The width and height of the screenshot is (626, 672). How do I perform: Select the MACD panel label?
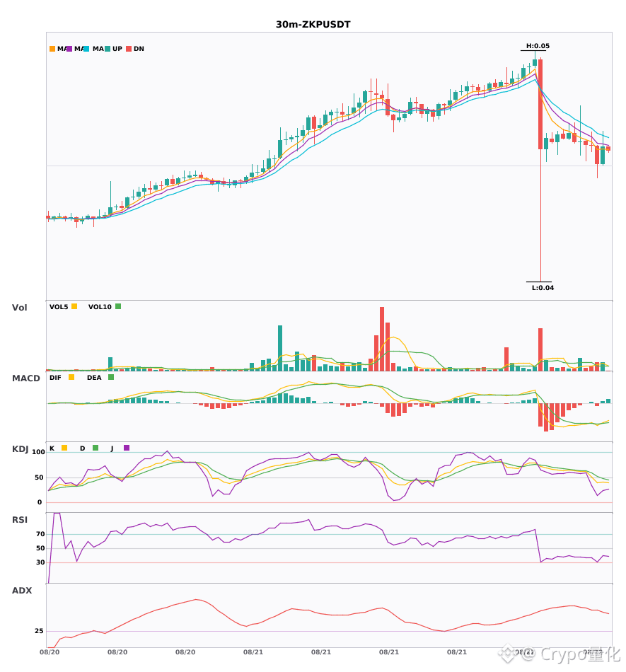[25, 378]
